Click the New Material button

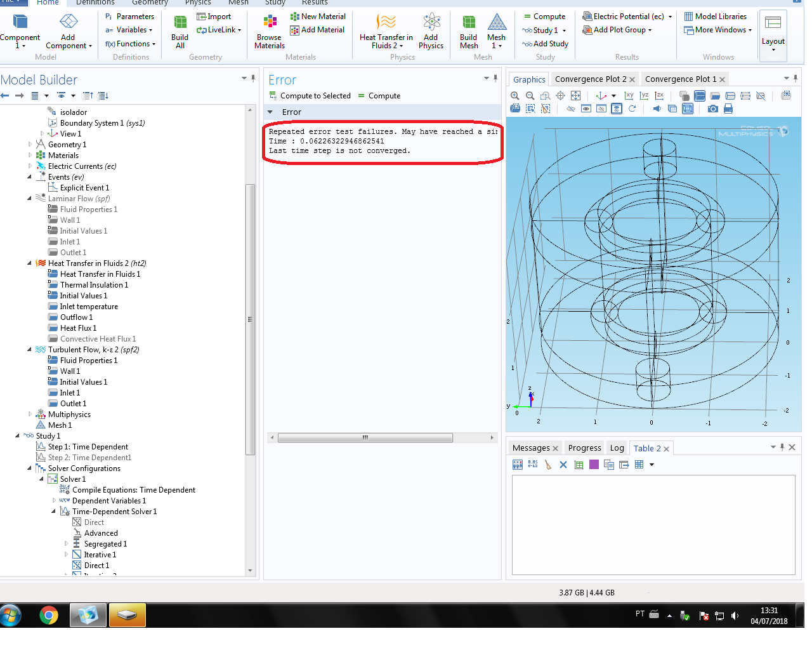point(318,17)
